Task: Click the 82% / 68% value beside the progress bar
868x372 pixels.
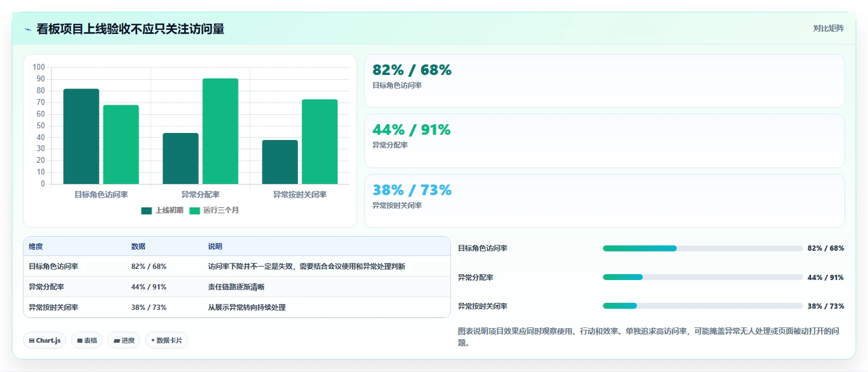Action: tap(826, 248)
